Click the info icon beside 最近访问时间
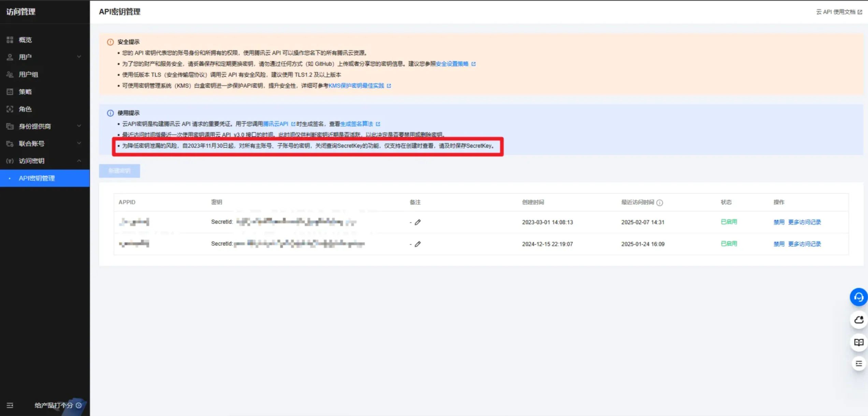Image resolution: width=868 pixels, height=416 pixels. [660, 203]
